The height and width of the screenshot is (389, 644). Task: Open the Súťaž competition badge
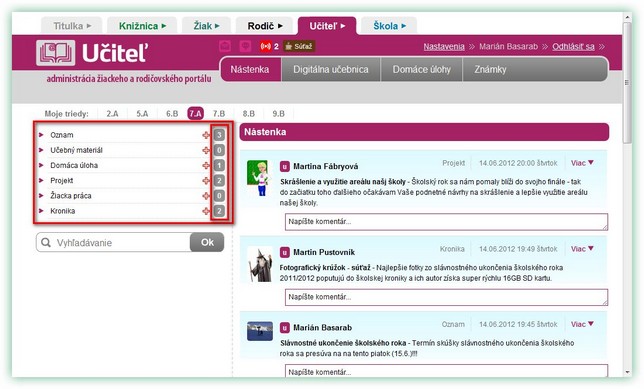click(x=299, y=46)
